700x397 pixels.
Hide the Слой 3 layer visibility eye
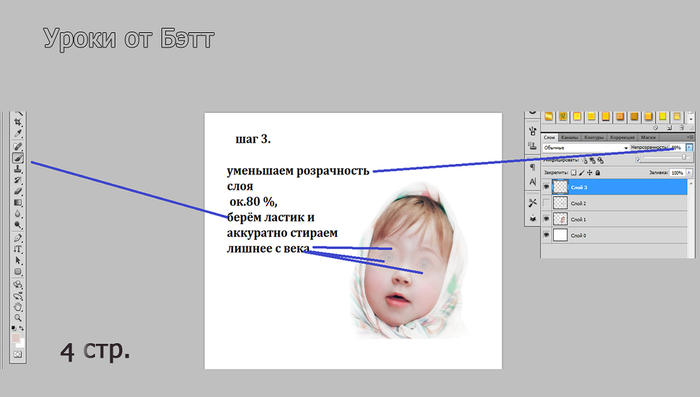(x=546, y=187)
